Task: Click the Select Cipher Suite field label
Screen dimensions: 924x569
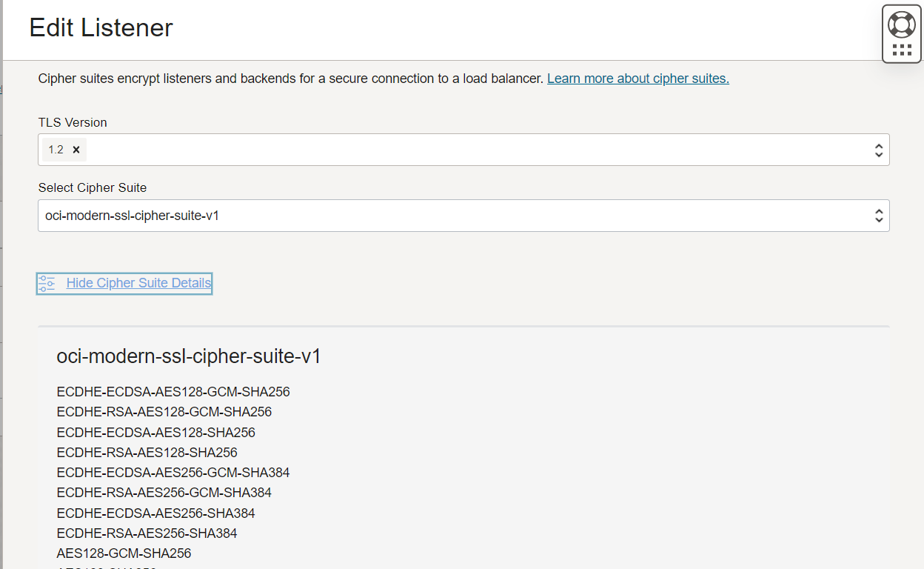Action: click(x=93, y=188)
